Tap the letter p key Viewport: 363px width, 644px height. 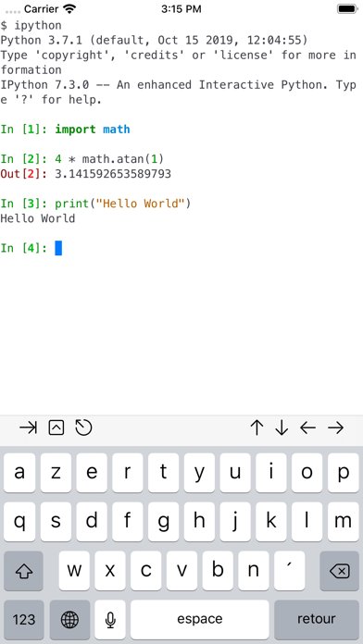point(344,473)
